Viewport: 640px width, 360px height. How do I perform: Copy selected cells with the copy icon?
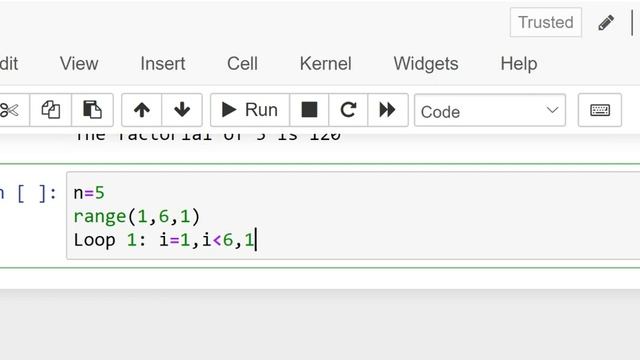(x=51, y=110)
